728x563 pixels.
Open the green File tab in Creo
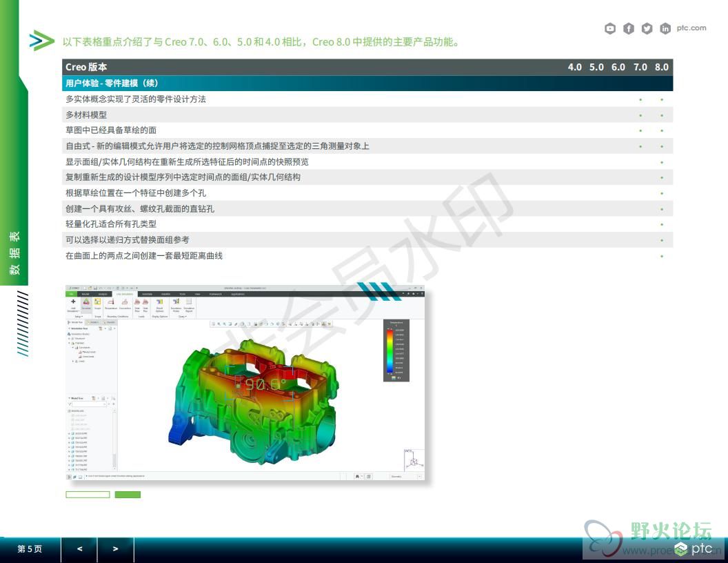coord(72,294)
